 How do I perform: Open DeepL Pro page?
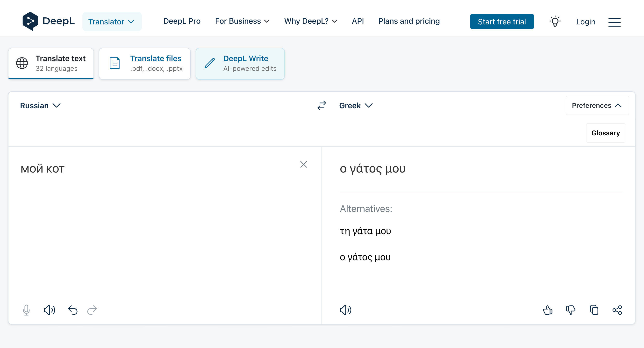coord(182,21)
